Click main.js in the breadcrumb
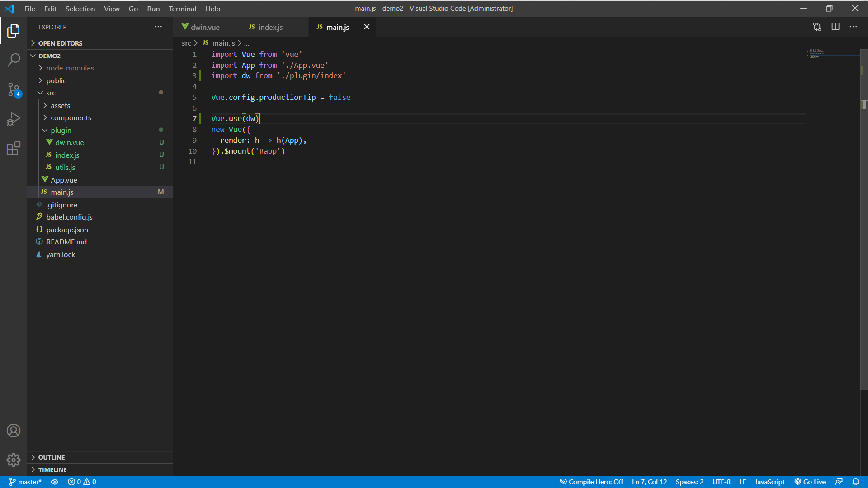868x488 pixels. 219,43
